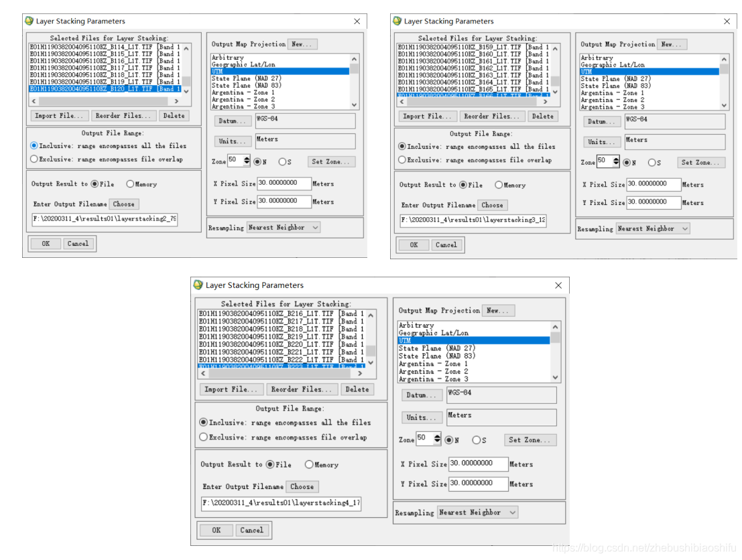The height and width of the screenshot is (560, 742).
Task: Open Resampling dropdown in bottom dialog
Action: tap(477, 512)
